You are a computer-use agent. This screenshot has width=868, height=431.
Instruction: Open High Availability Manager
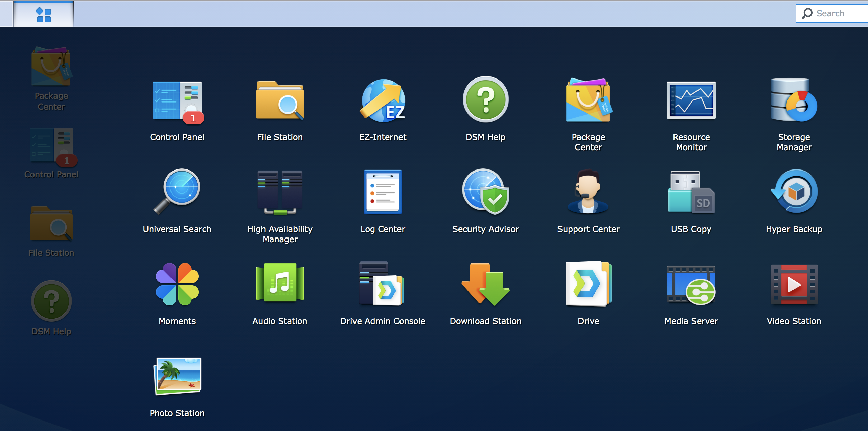(x=280, y=193)
